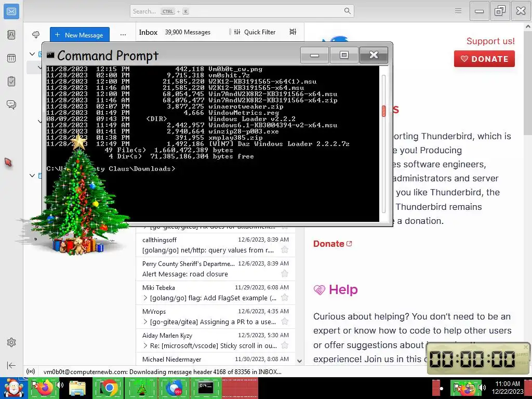Click New Message button

click(79, 35)
